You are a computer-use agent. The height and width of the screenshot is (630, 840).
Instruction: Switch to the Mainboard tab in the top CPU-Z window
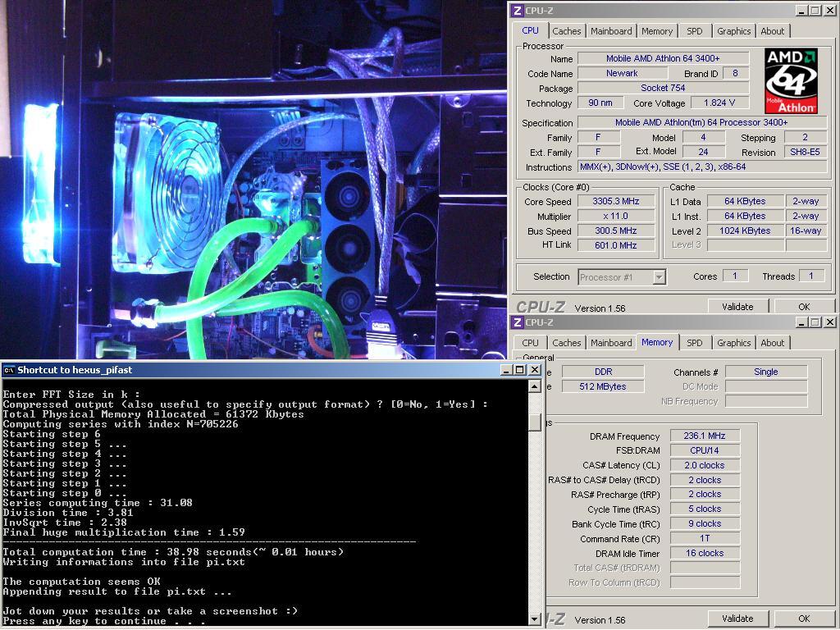(611, 31)
